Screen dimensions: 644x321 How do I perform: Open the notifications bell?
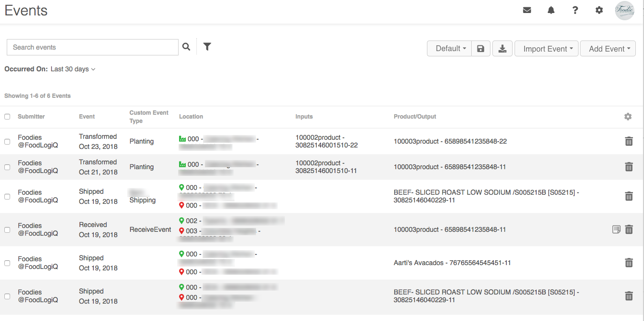point(551,10)
